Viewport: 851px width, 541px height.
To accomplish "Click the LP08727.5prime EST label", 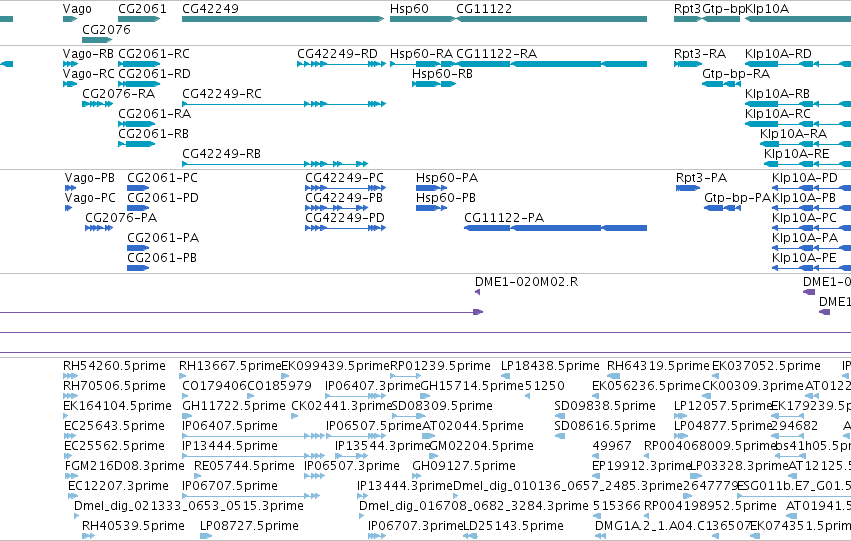I will coord(249,526).
